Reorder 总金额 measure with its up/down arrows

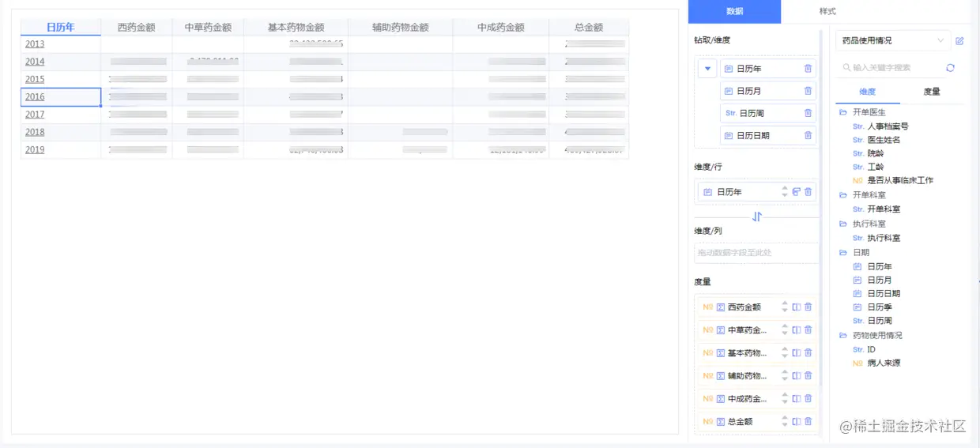click(785, 422)
